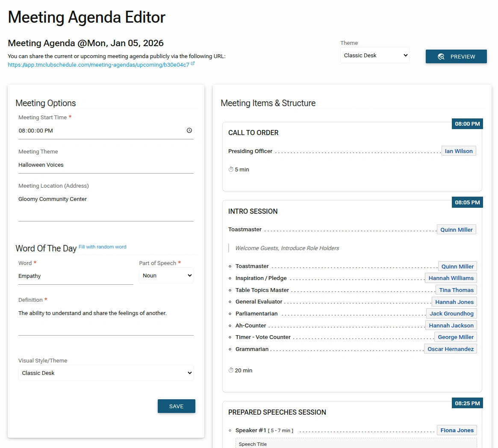
Task: Select Ian Wilson as Presiding Officer tag
Action: [458, 151]
